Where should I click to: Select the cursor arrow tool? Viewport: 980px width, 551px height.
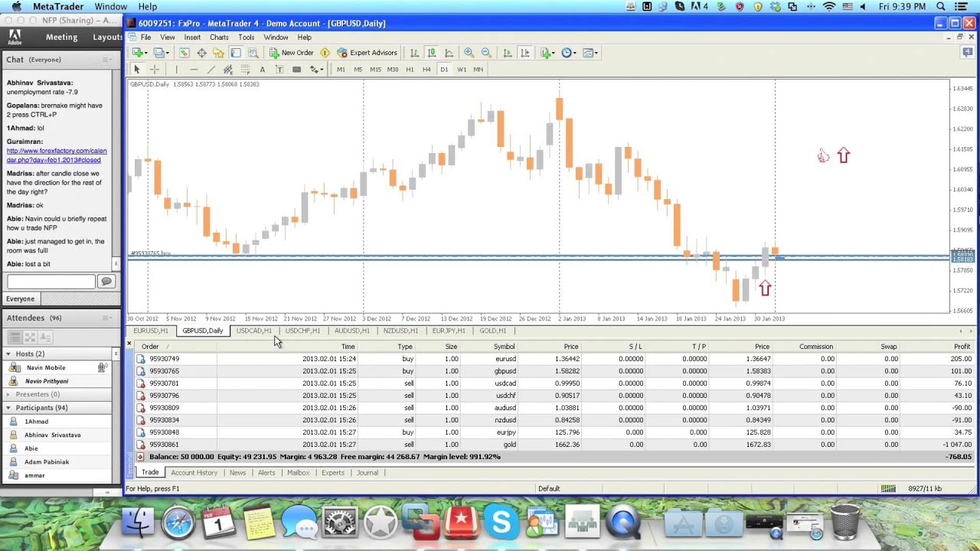[137, 69]
